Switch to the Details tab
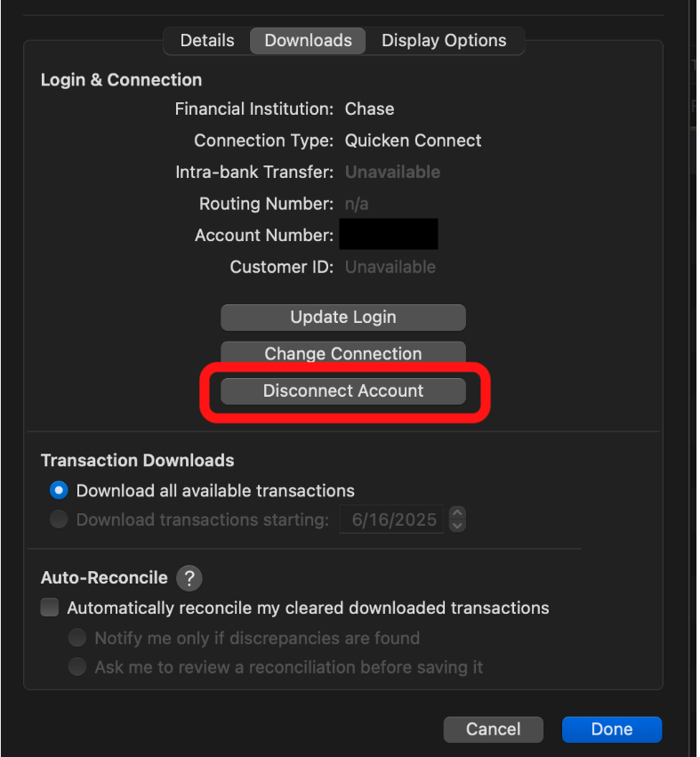700x757 pixels. (x=207, y=41)
